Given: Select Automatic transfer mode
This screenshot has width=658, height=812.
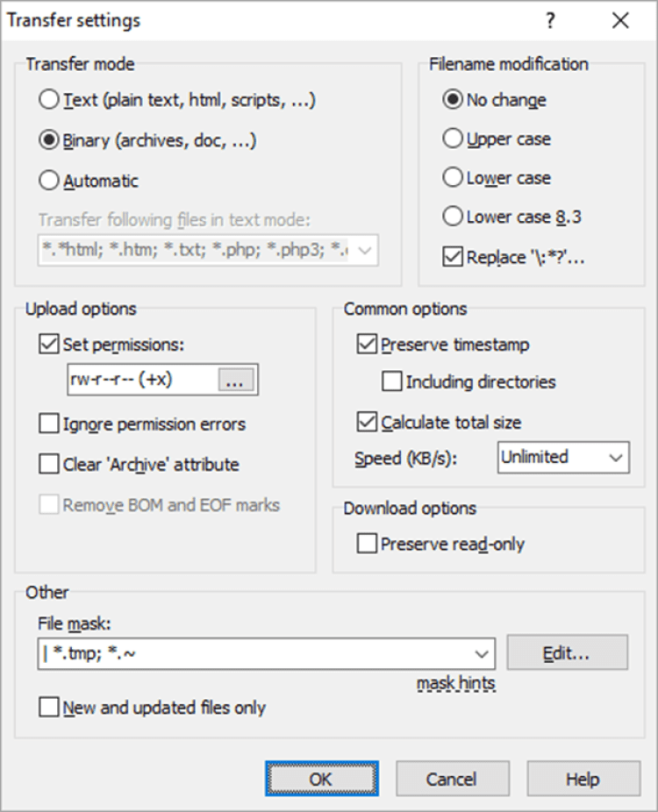Looking at the screenshot, I should (50, 182).
